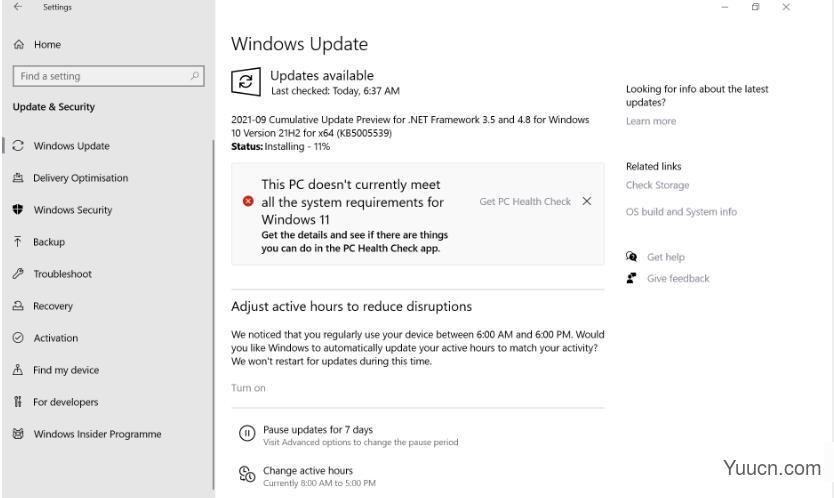Click the large update refresh icon beside Updates available

tap(246, 81)
